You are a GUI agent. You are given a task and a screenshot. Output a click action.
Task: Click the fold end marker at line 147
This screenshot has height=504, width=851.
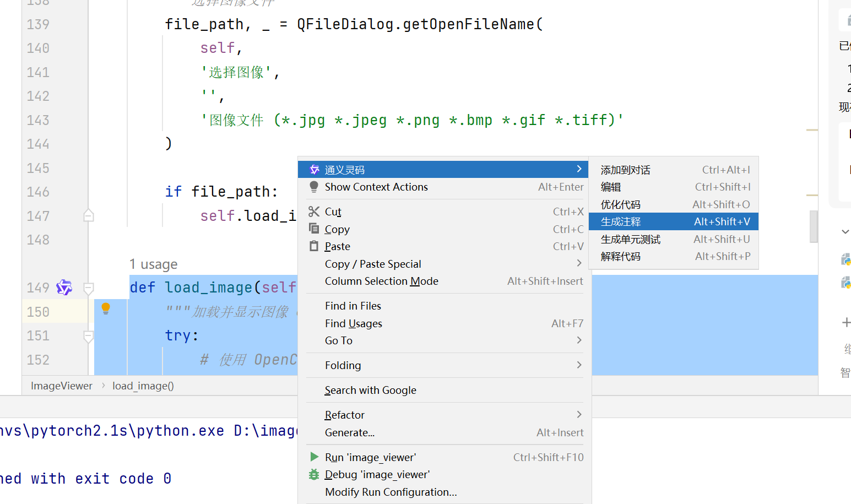[x=88, y=215]
